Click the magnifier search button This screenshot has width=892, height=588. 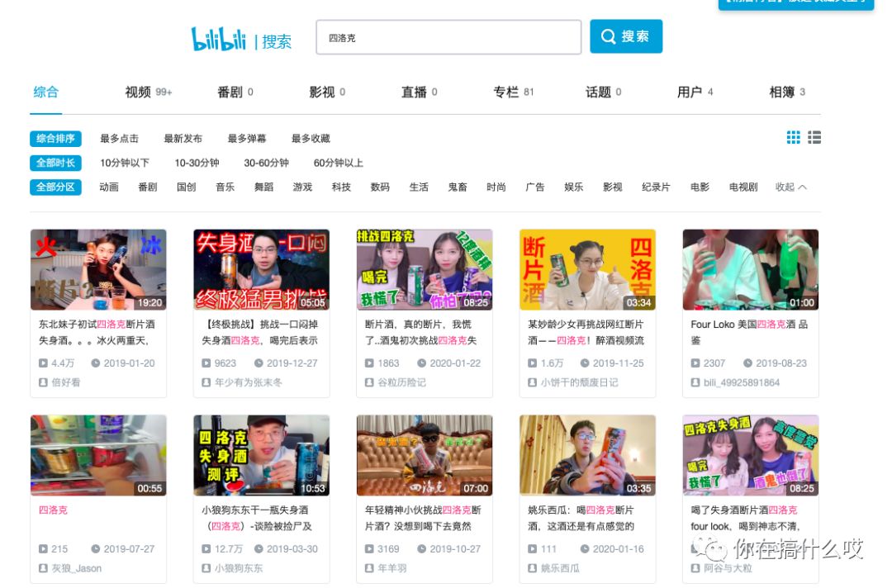(626, 36)
